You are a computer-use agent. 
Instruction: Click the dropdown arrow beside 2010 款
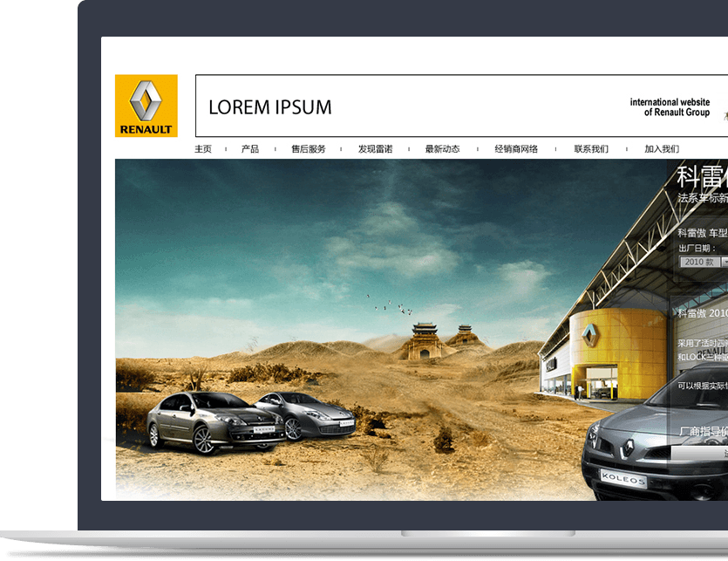pyautogui.click(x=724, y=262)
